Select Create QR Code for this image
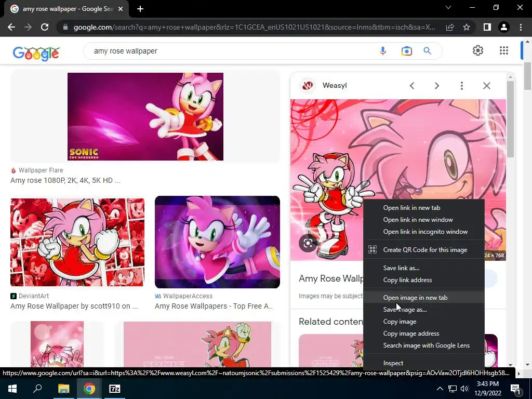The width and height of the screenshot is (532, 399). pos(424,250)
